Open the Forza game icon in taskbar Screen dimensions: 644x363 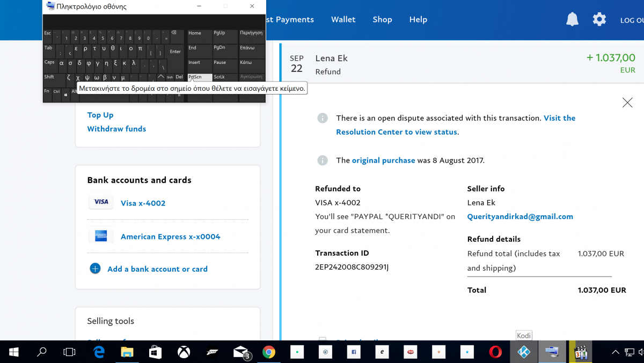[x=212, y=352]
